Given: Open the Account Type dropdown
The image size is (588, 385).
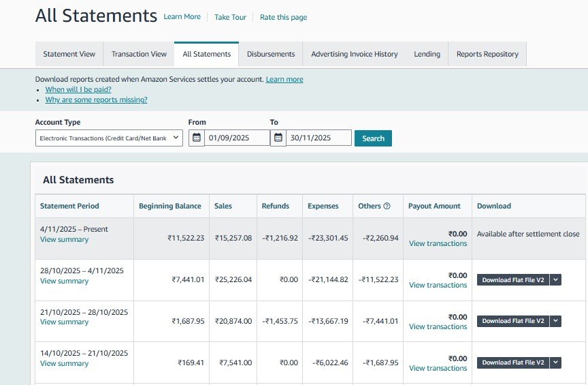Looking at the screenshot, I should (109, 138).
